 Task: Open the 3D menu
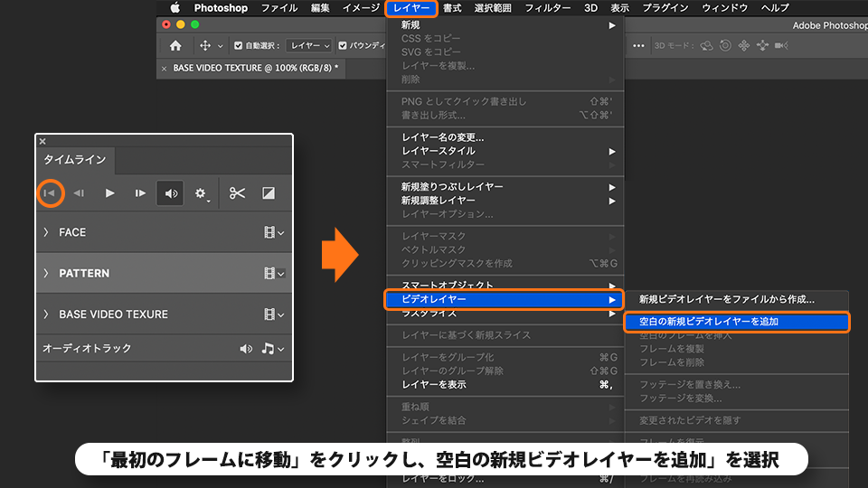point(590,8)
